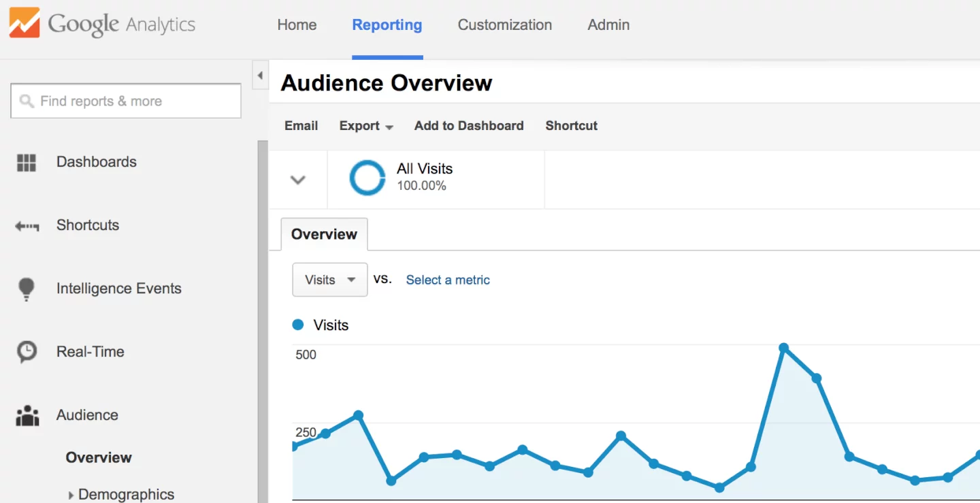The width and height of the screenshot is (980, 503).
Task: Click Add to Dashboard
Action: (468, 126)
